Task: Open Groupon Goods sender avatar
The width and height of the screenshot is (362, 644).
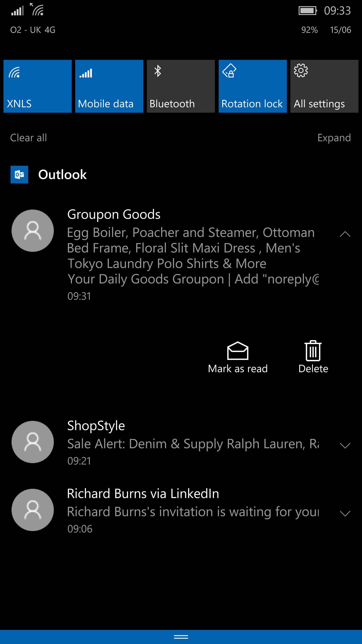Action: (x=33, y=231)
